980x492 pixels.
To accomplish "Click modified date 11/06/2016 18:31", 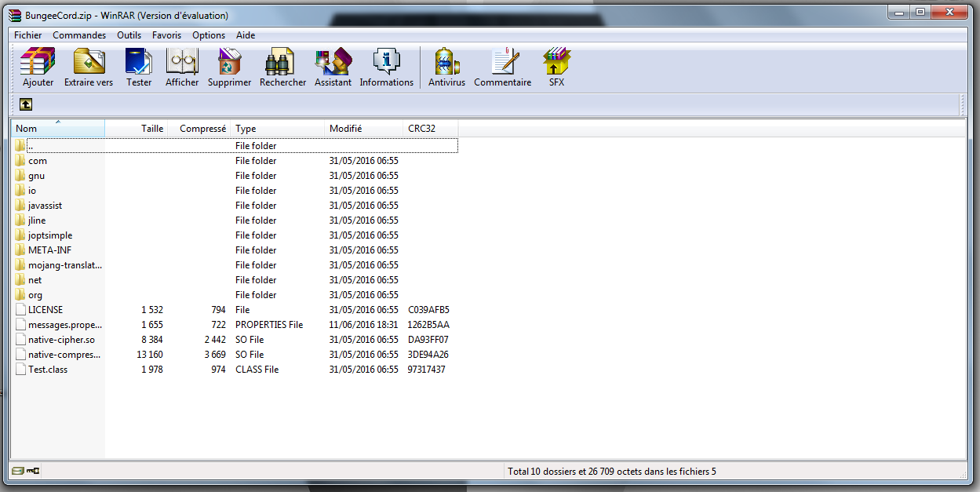I will click(364, 324).
